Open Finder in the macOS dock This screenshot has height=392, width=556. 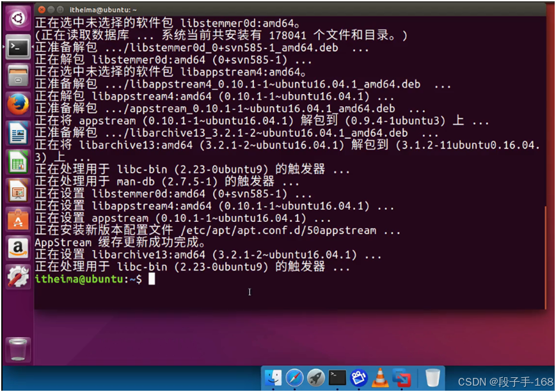click(273, 378)
